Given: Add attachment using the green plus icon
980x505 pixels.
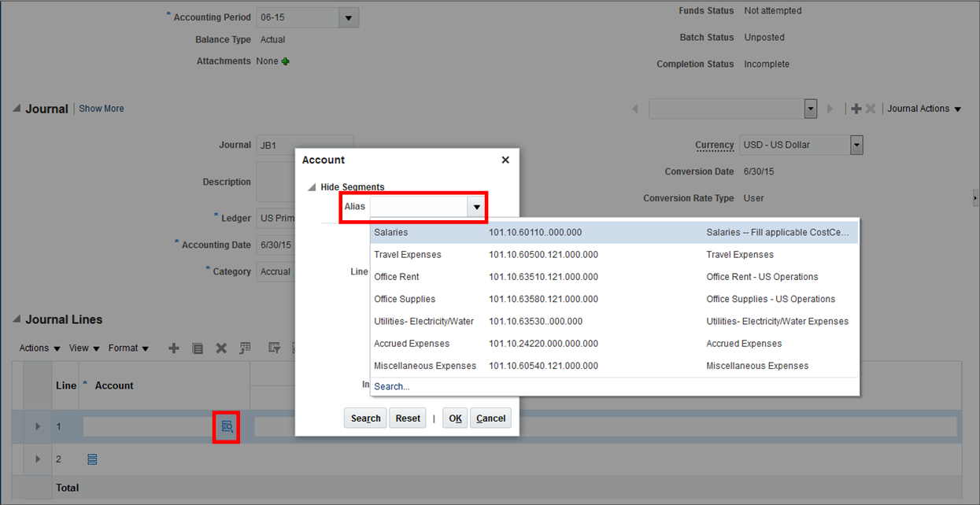Looking at the screenshot, I should (286, 61).
